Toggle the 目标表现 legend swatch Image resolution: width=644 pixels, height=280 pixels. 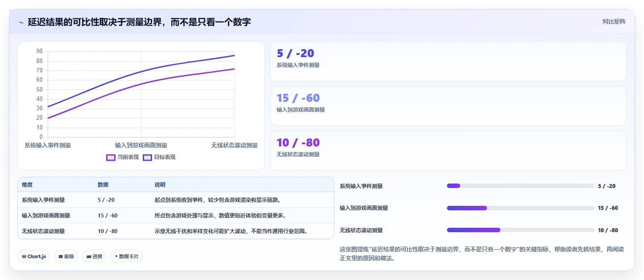pos(147,157)
